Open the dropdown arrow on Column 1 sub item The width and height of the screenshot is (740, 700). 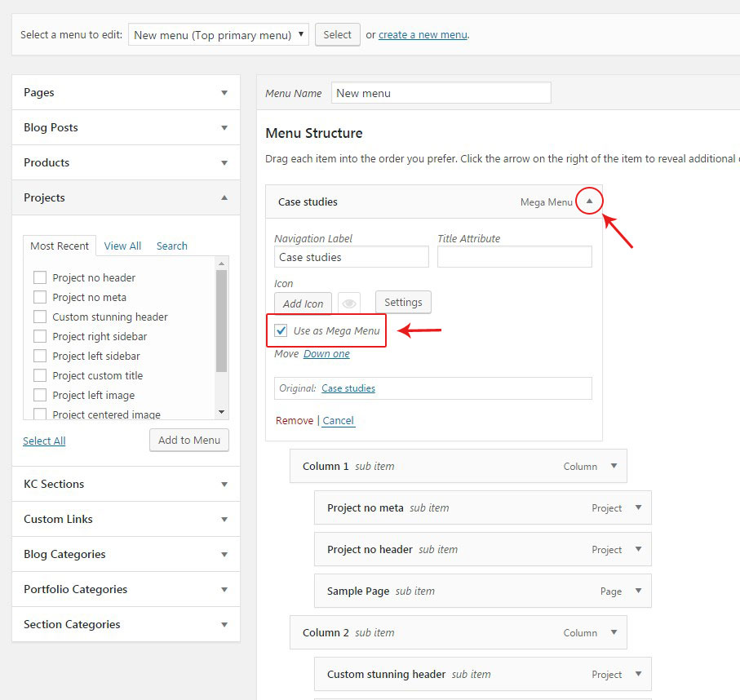(x=614, y=466)
